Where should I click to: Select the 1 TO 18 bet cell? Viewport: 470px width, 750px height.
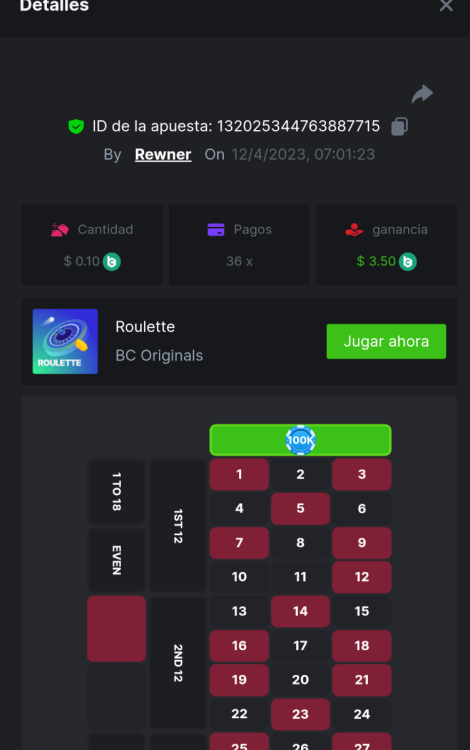click(116, 492)
